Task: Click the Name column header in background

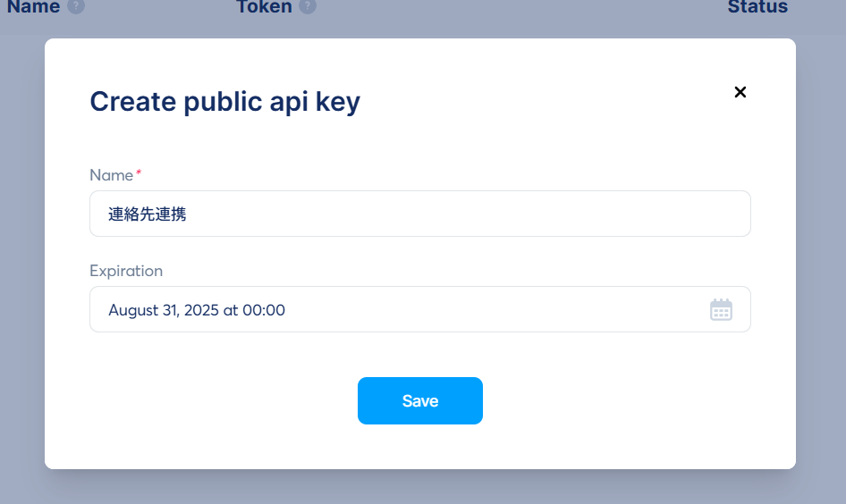Action: [x=33, y=7]
